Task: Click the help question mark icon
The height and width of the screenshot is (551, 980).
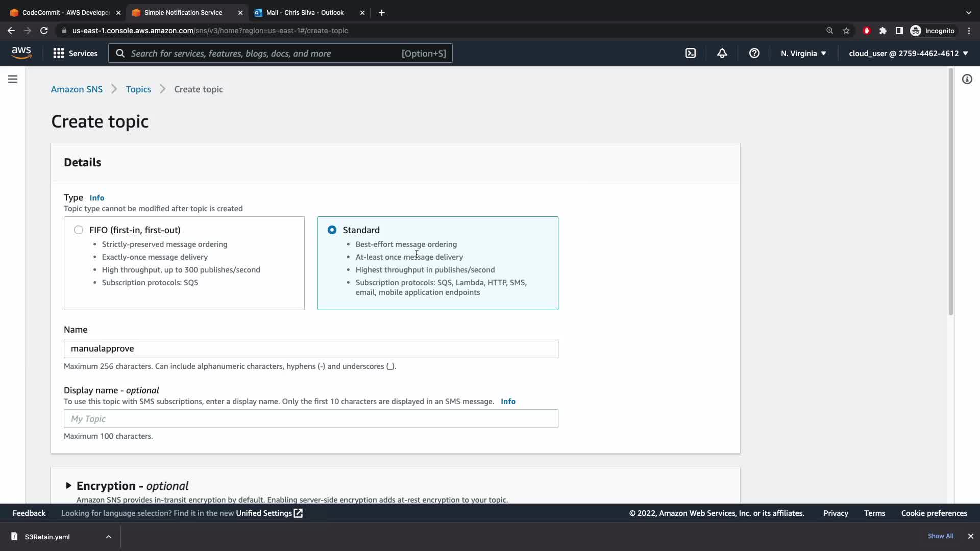Action: click(754, 53)
